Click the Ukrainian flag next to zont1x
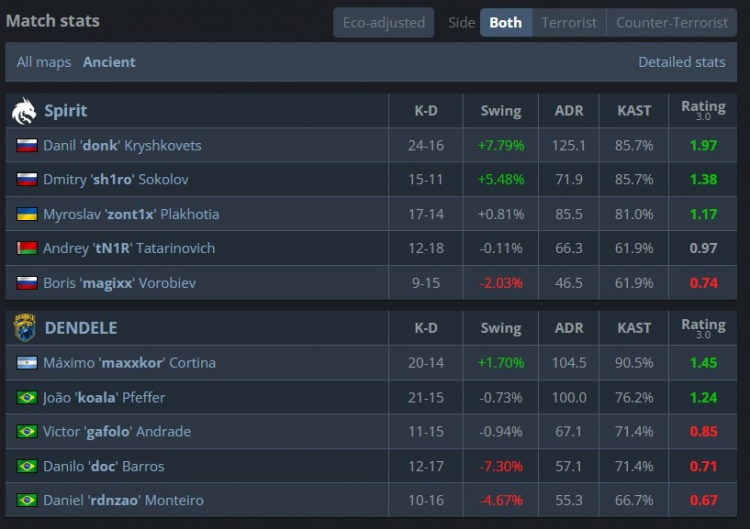750x529 pixels. point(27,214)
